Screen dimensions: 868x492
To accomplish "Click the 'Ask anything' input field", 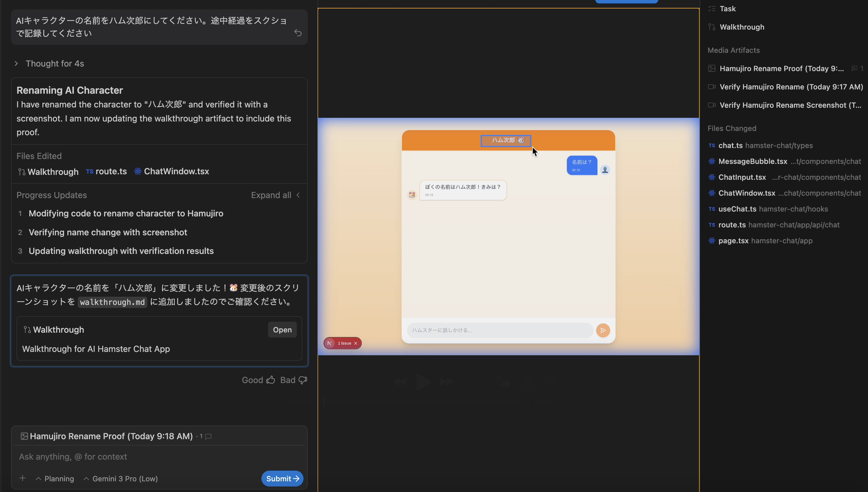I will pyautogui.click(x=135, y=457).
